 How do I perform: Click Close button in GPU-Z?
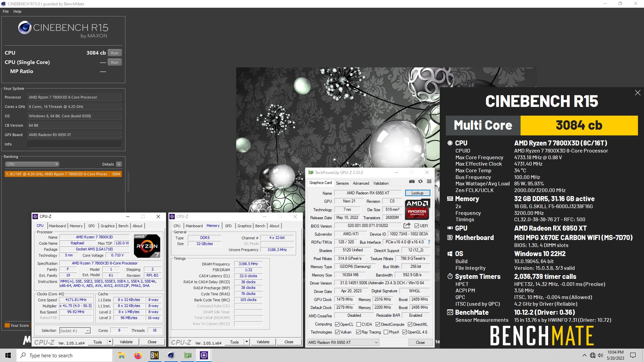[420, 342]
